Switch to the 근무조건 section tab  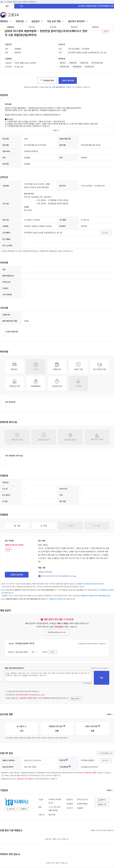click(32, 27)
